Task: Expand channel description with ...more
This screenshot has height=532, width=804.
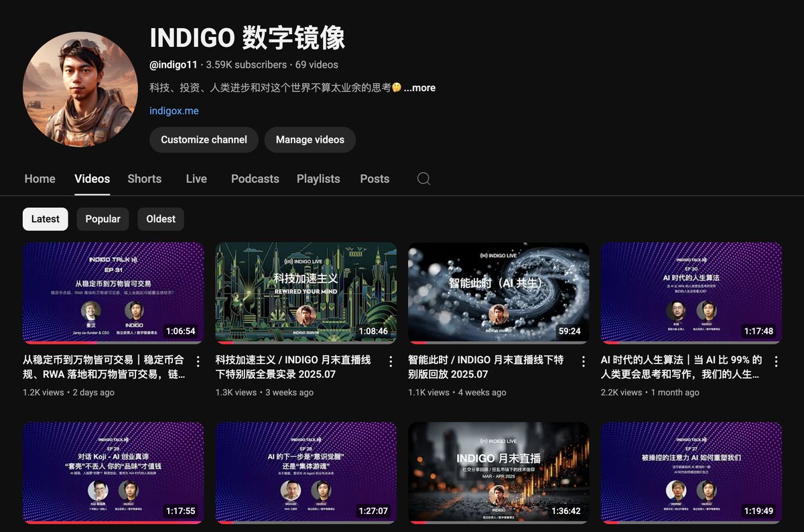Action: [x=419, y=88]
